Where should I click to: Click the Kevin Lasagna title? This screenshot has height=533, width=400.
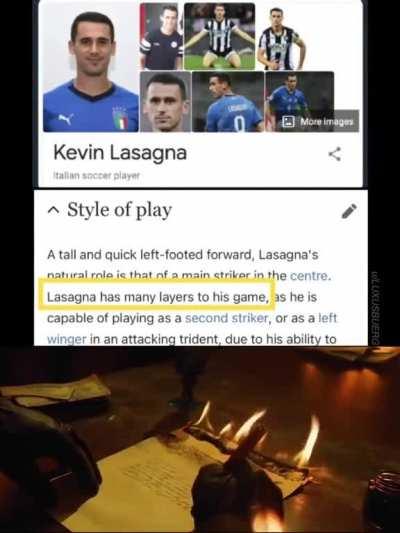pyautogui.click(x=120, y=152)
